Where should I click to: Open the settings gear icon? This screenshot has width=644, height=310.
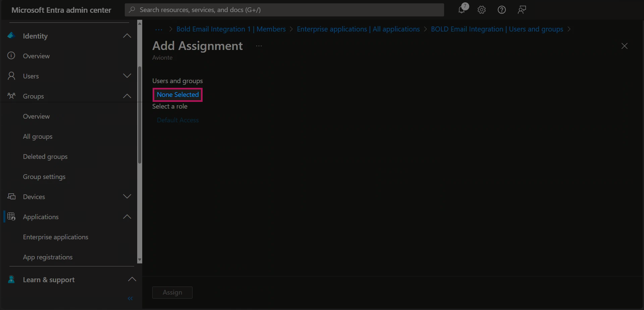482,10
